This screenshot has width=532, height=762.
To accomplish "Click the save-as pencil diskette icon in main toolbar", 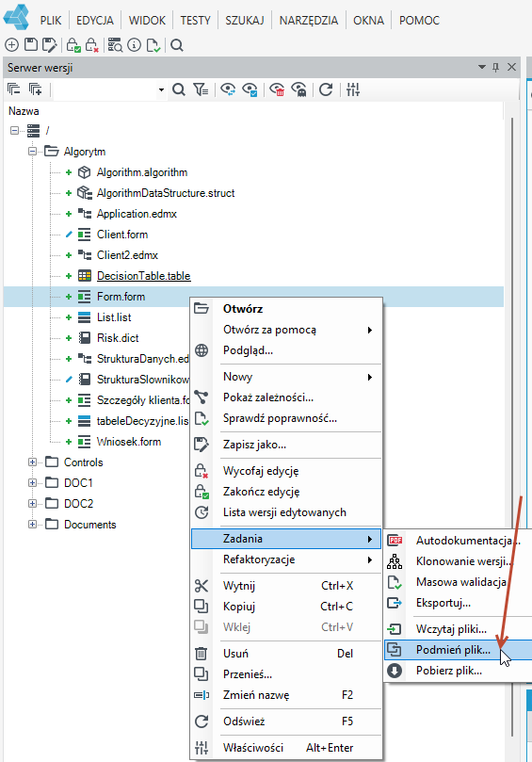I will pos(49,45).
